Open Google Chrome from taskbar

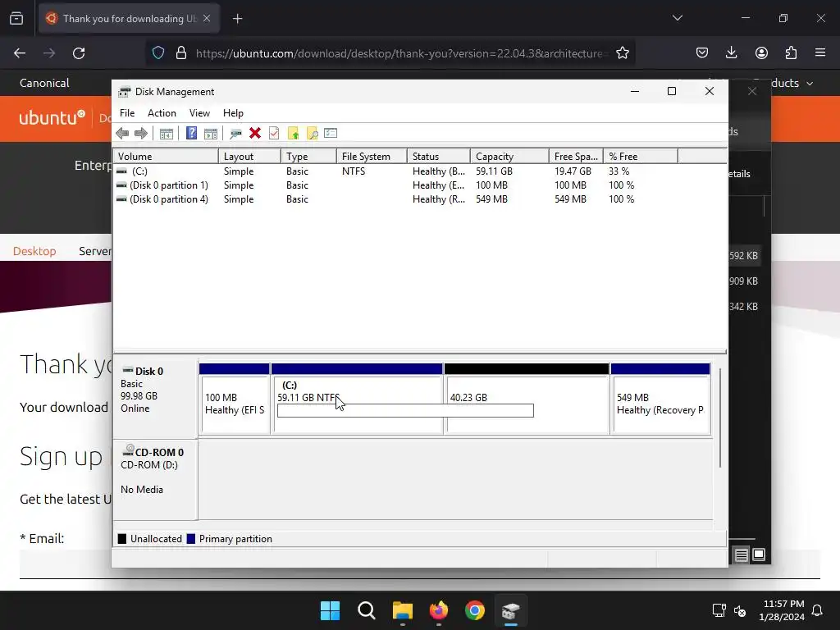[475, 610]
